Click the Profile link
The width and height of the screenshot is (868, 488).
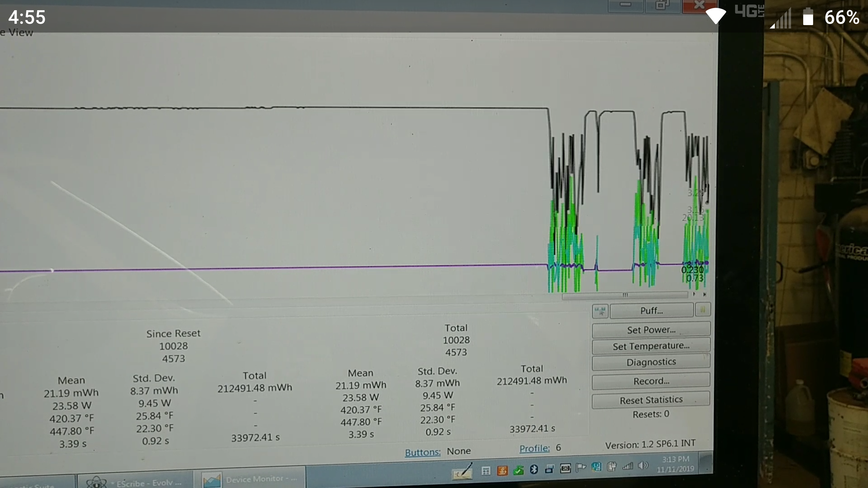(x=534, y=448)
